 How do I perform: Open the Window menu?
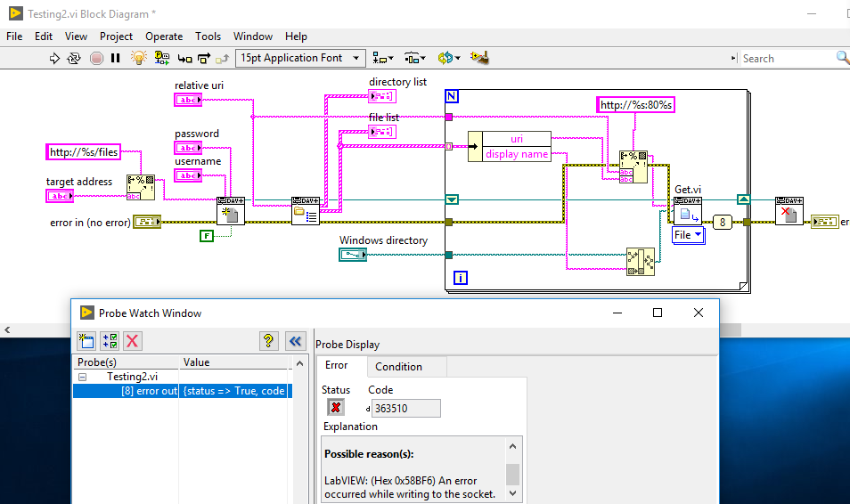[253, 37]
